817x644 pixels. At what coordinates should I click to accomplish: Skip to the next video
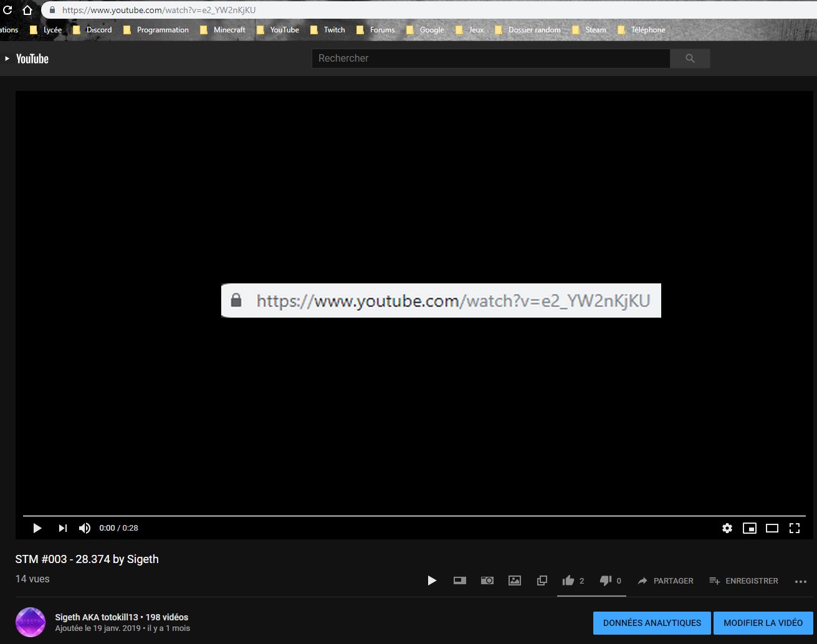(62, 528)
